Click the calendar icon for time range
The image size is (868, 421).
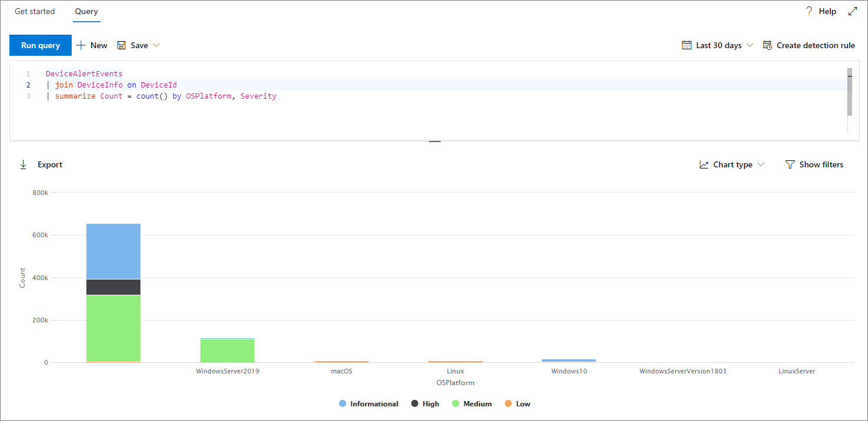(x=686, y=45)
